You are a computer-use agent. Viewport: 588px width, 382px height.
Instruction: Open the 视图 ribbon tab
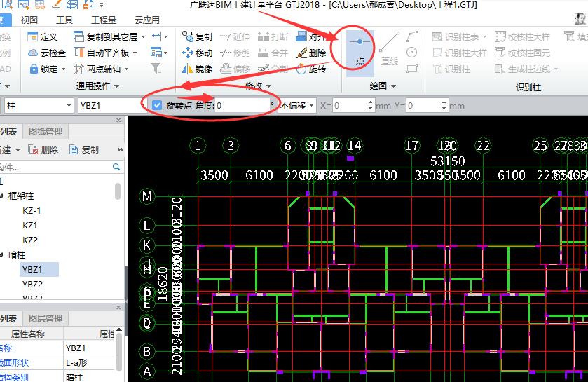[29, 20]
